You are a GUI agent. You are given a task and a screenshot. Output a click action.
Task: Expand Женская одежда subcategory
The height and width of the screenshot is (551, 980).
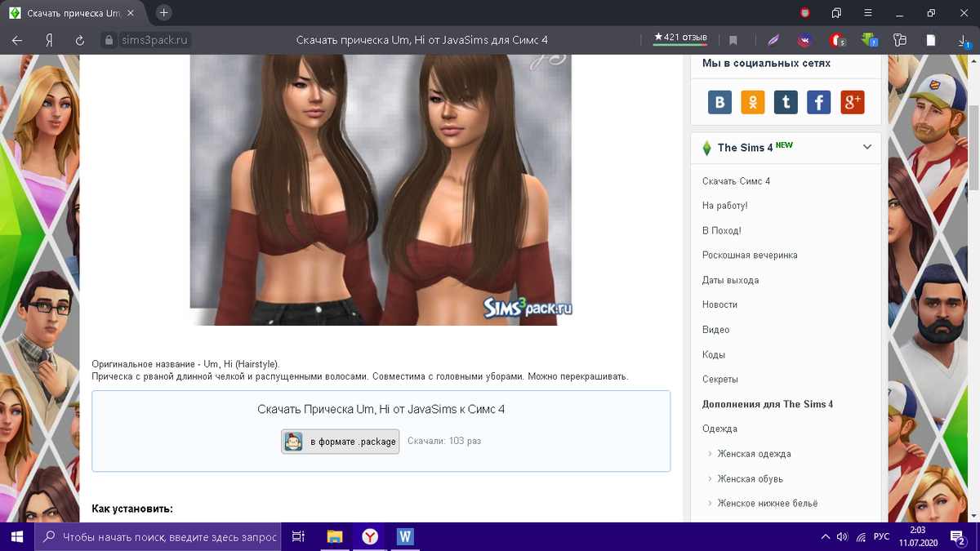click(754, 454)
